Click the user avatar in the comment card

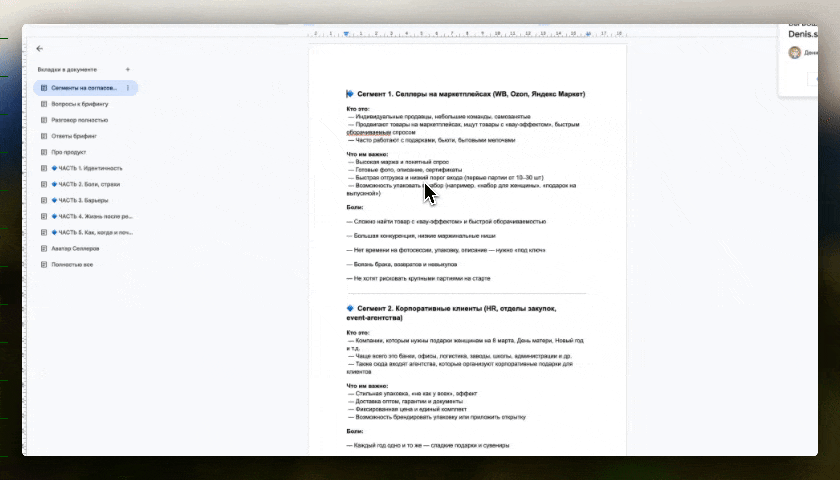pyautogui.click(x=794, y=53)
